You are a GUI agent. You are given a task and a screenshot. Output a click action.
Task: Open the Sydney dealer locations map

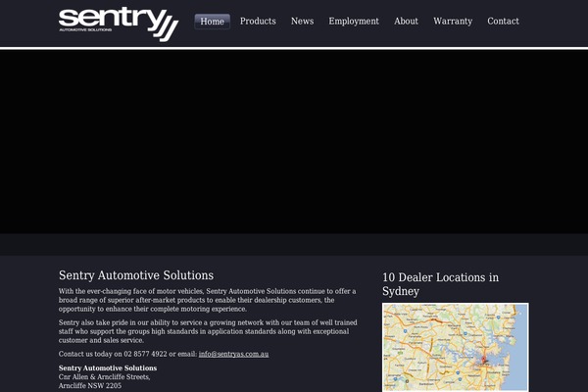tap(456, 347)
